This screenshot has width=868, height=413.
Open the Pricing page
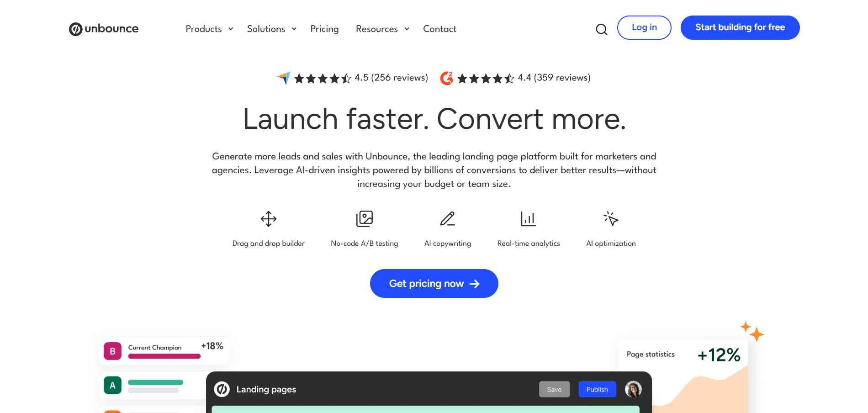(x=324, y=29)
